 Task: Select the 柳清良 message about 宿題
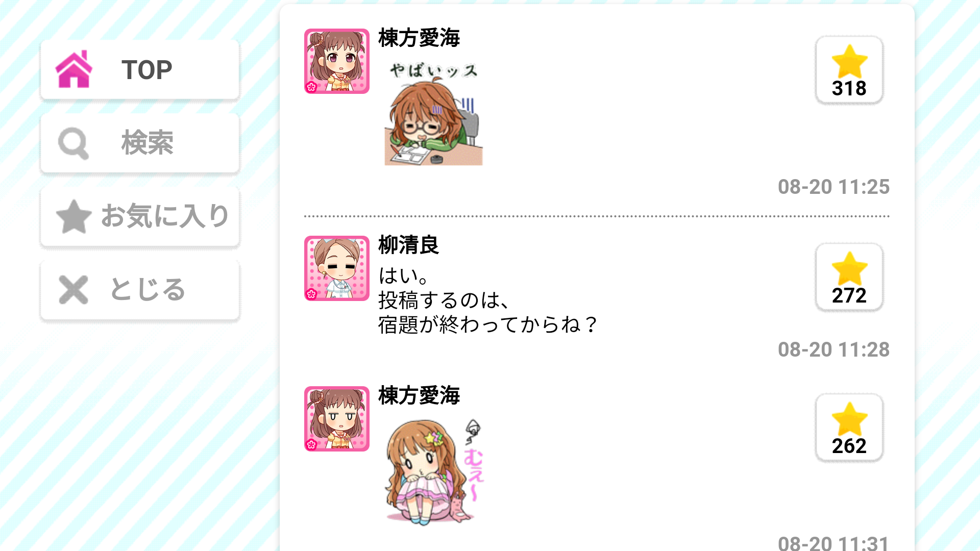click(x=488, y=300)
